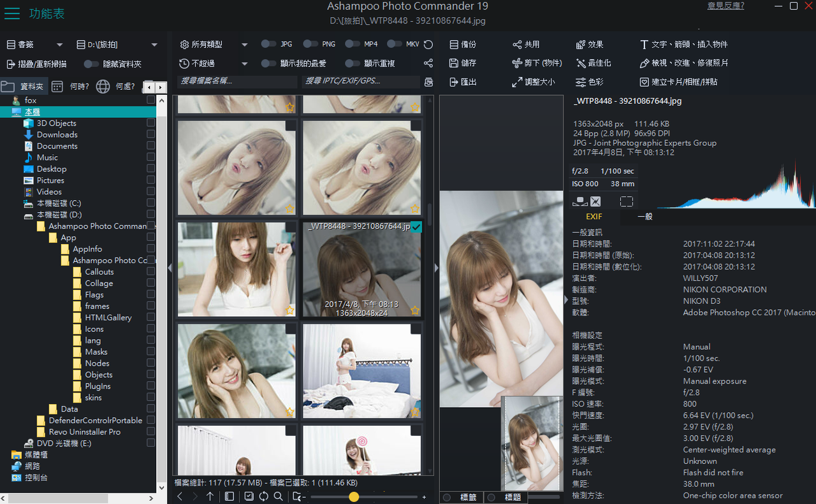The height and width of the screenshot is (504, 816).
Task: Enable 顯示我的最愛 switch
Action: [268, 63]
